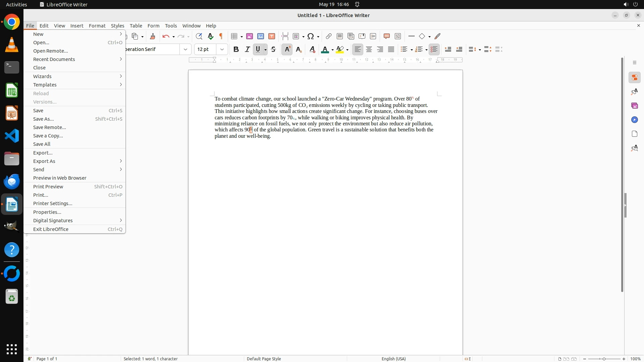
Task: Click the Insert Hyperlink toolbar icon
Action: [x=329, y=36]
